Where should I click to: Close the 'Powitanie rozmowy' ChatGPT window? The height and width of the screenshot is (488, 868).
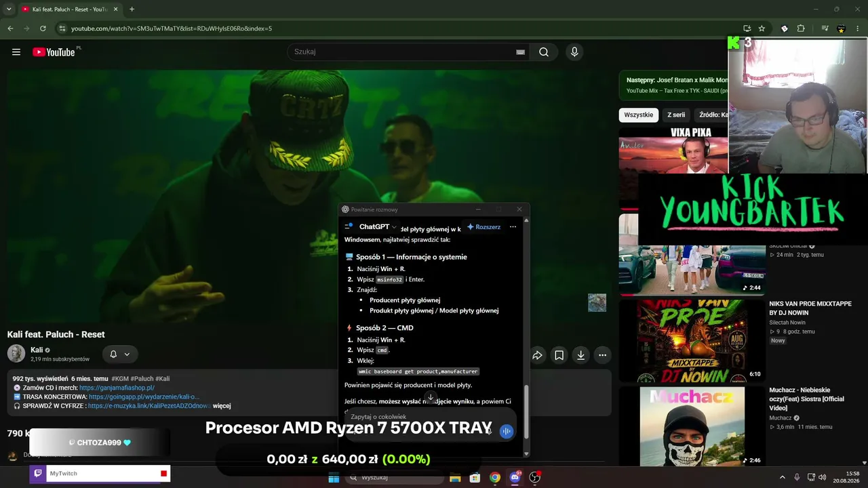point(519,209)
